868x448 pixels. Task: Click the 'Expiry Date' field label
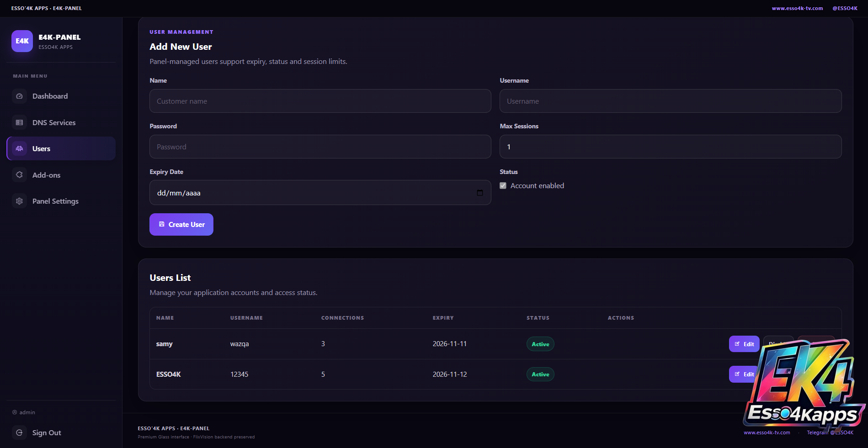coord(166,172)
